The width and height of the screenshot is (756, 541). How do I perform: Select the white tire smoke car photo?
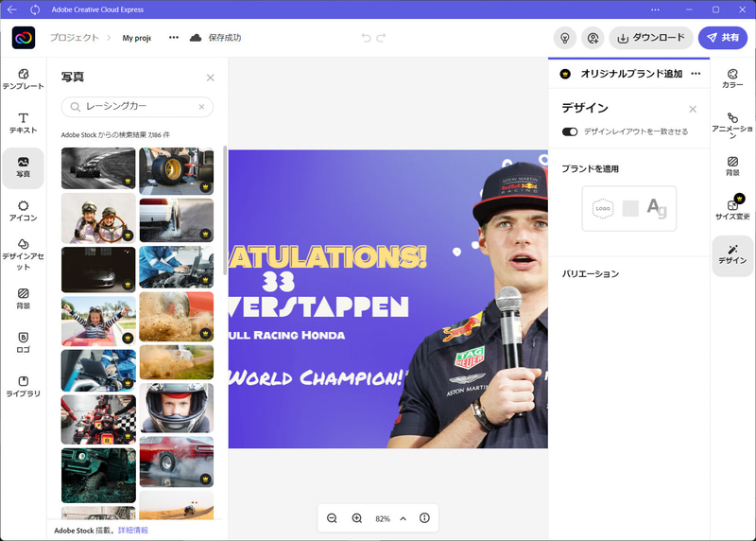point(177,220)
